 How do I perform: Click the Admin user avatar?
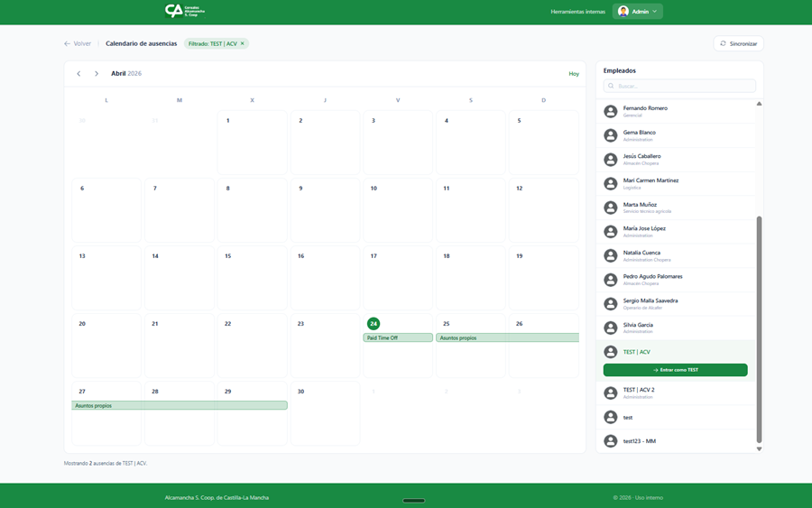[623, 12]
